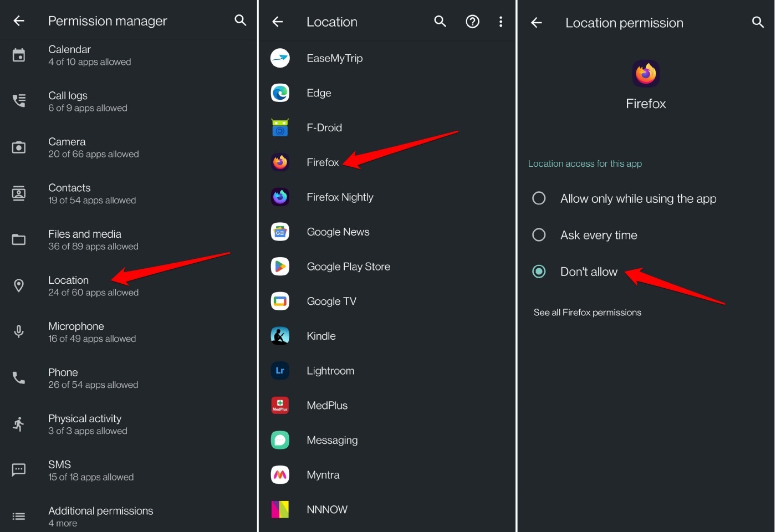Screen dimensions: 776x532
Task: Go back from Location permission screen
Action: (x=535, y=23)
